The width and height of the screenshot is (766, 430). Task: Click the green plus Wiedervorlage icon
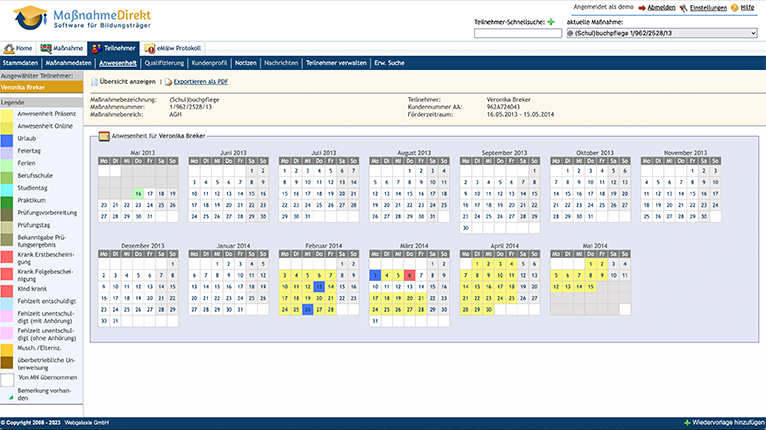tap(687, 423)
